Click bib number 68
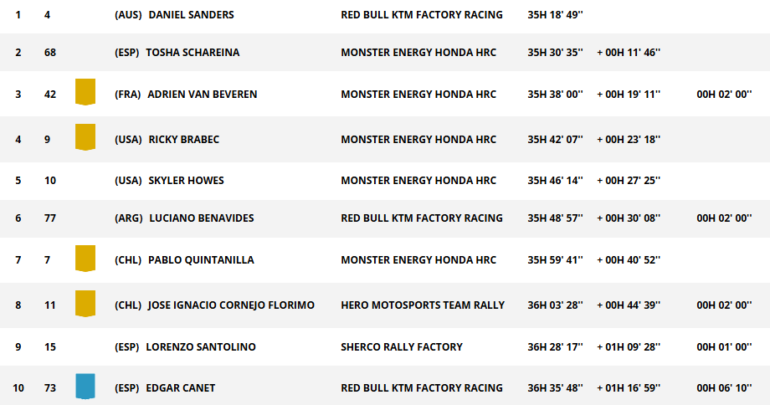 [x=50, y=52]
